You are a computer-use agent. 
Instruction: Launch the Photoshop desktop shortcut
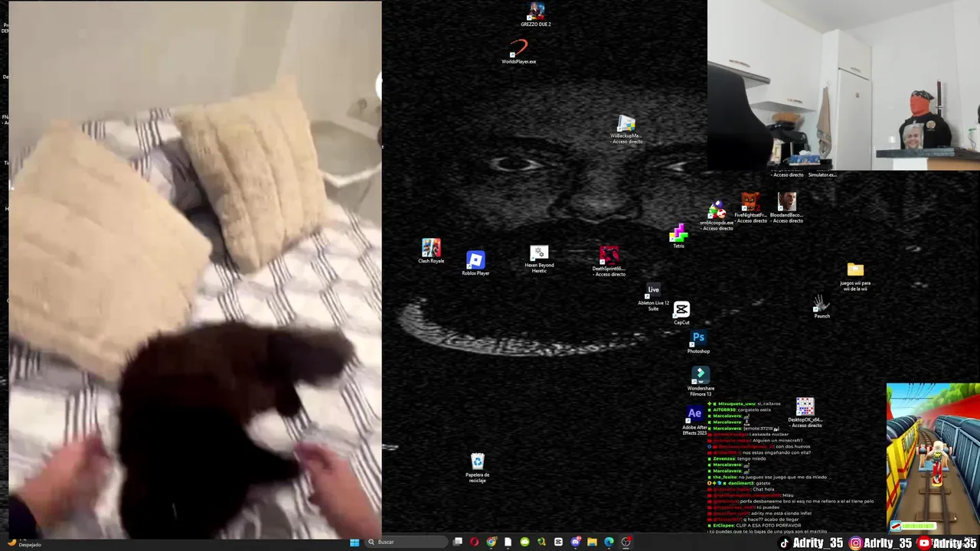tap(698, 342)
